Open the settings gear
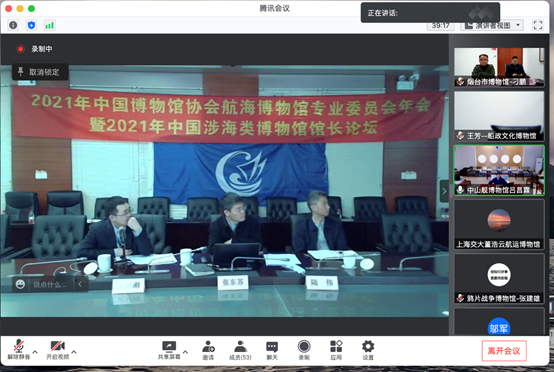Viewport: 554px width, 372px height. (368, 350)
